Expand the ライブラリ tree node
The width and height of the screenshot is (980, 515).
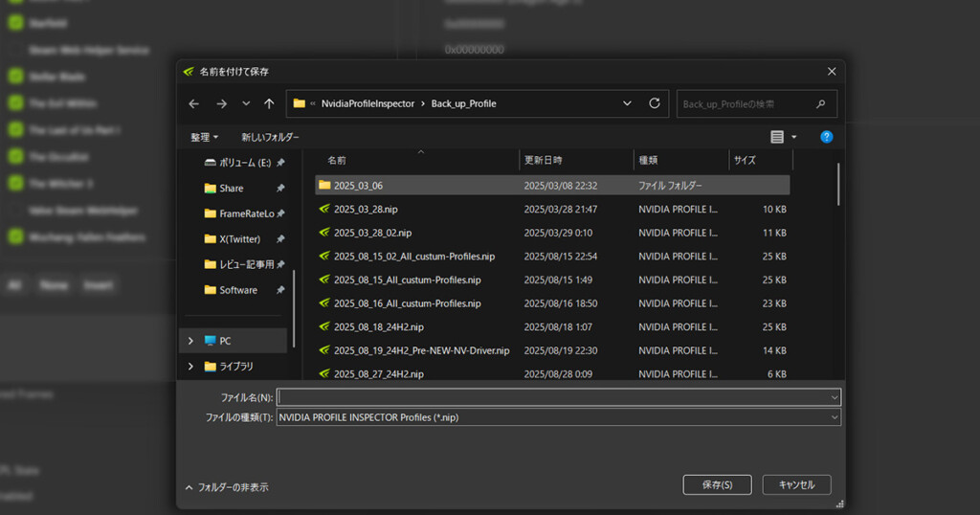point(190,367)
